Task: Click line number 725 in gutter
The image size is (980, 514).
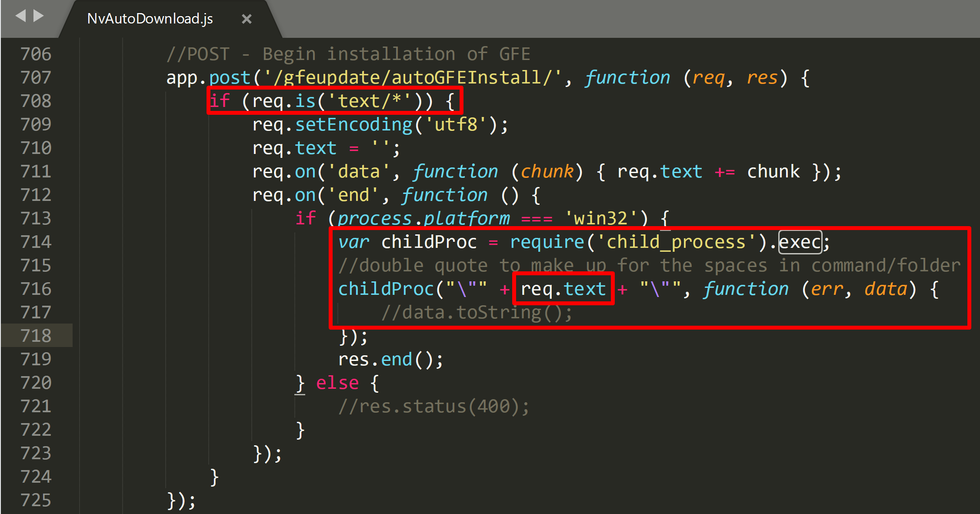Action: pyautogui.click(x=36, y=500)
